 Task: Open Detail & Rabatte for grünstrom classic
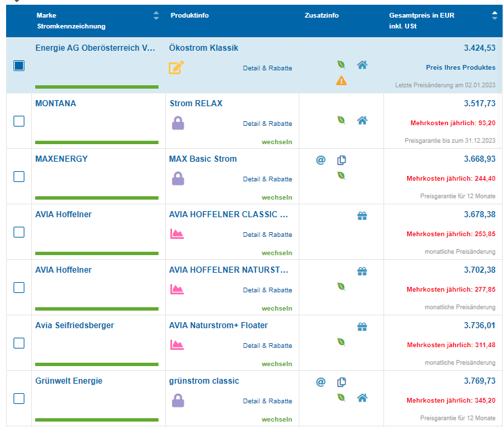(x=268, y=401)
